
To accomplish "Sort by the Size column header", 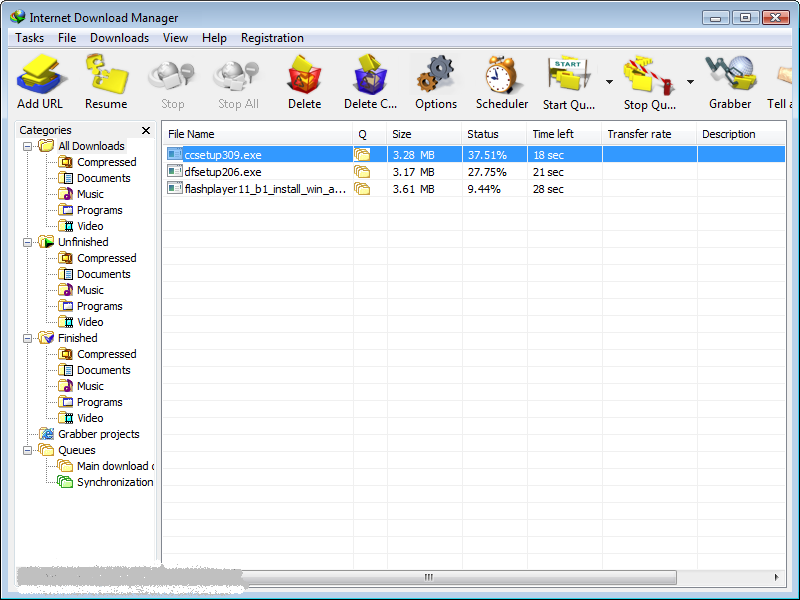I will pos(424,134).
